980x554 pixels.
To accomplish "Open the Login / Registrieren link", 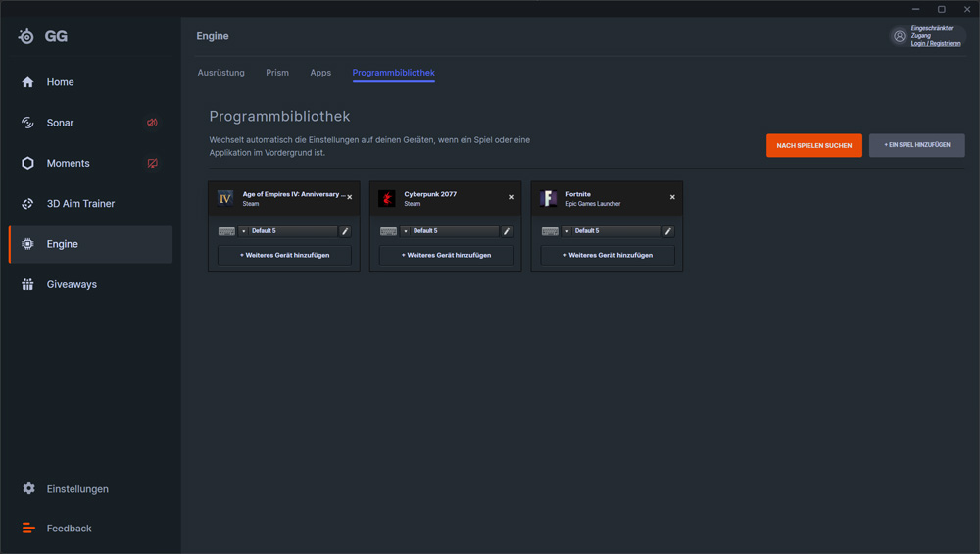I will (936, 44).
